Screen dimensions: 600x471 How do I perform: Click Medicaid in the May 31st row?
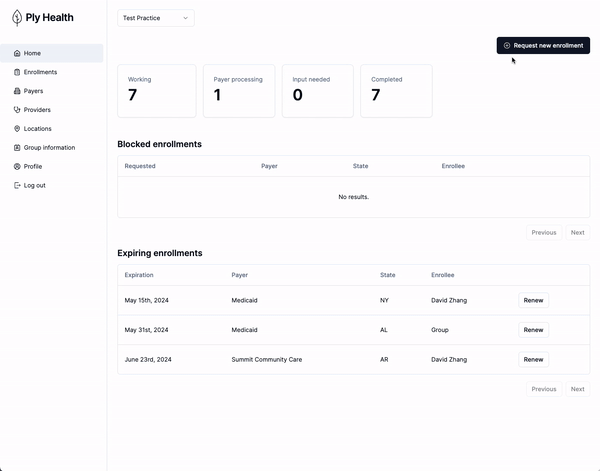[x=245, y=330]
